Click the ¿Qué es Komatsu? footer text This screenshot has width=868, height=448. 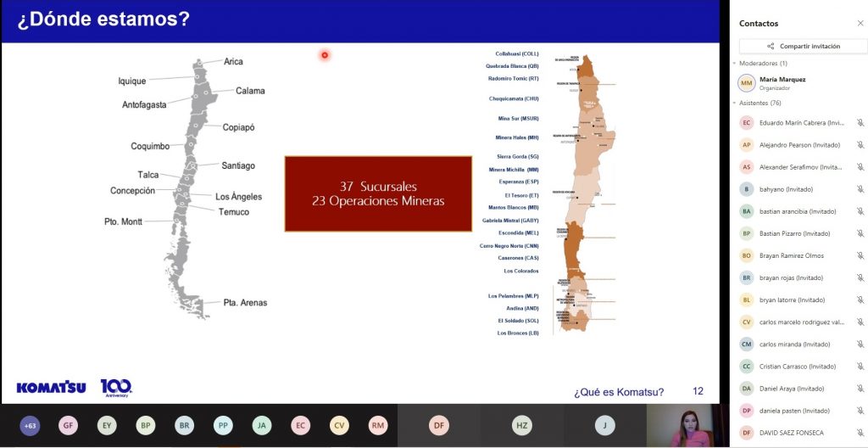pos(619,391)
